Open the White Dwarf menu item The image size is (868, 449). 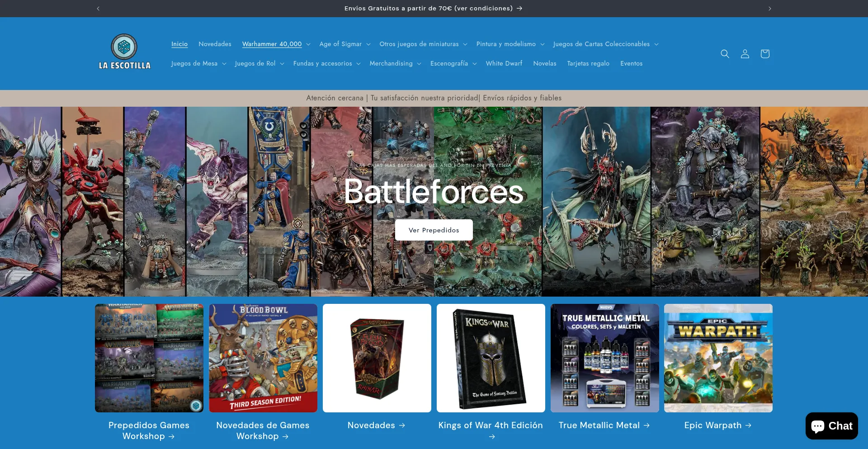tap(504, 64)
